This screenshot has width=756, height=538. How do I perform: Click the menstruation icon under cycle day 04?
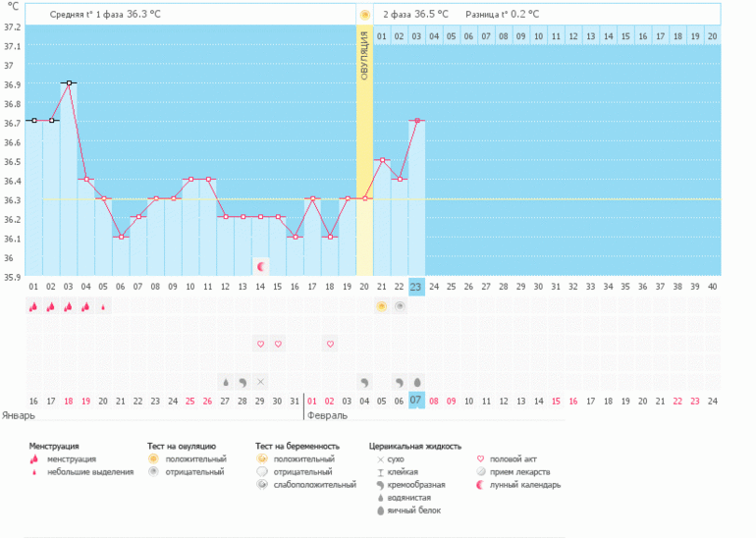pyautogui.click(x=85, y=306)
